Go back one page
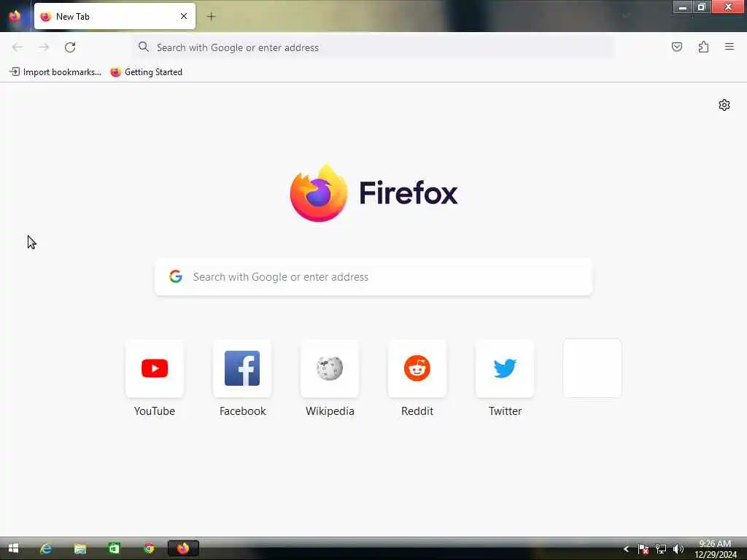 click(18, 47)
